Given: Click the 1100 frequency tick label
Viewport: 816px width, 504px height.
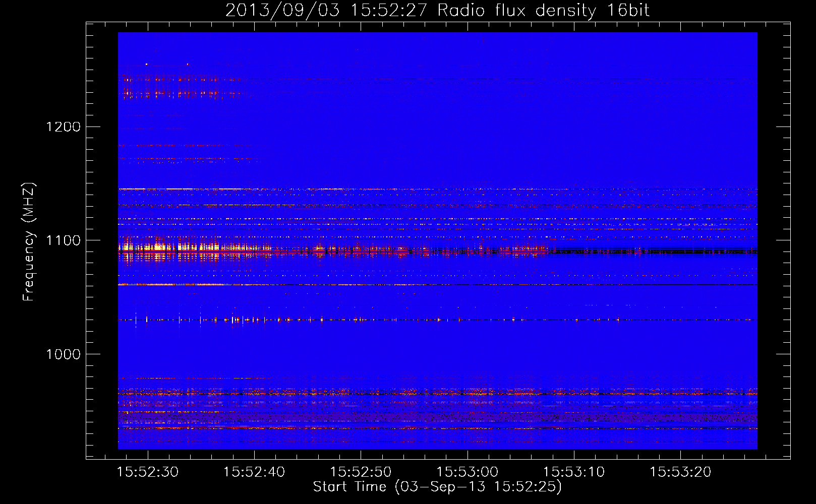Looking at the screenshot, I should (x=64, y=240).
